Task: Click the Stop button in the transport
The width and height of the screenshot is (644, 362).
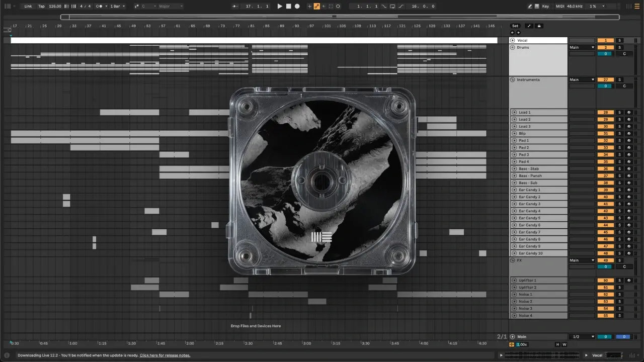Action: (x=288, y=6)
